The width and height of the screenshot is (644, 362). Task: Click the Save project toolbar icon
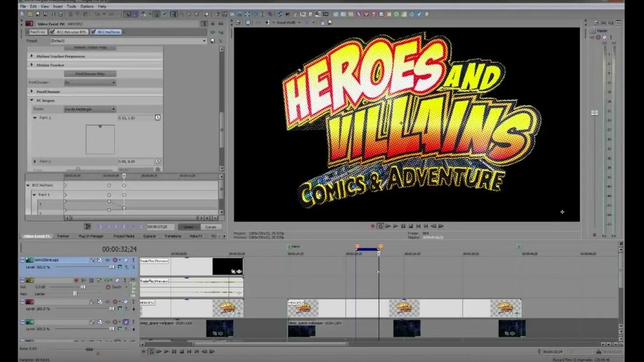click(38, 14)
